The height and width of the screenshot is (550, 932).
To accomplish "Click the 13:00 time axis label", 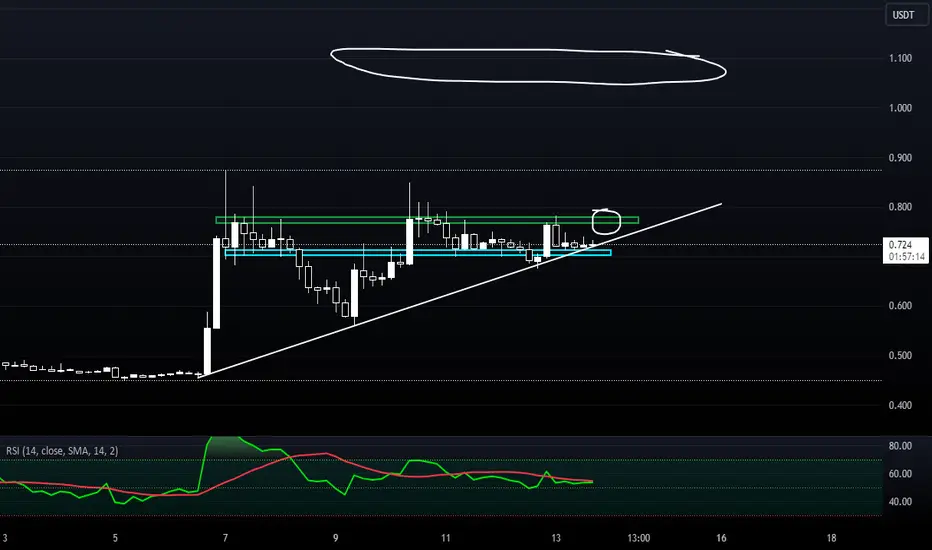I will click(x=639, y=538).
